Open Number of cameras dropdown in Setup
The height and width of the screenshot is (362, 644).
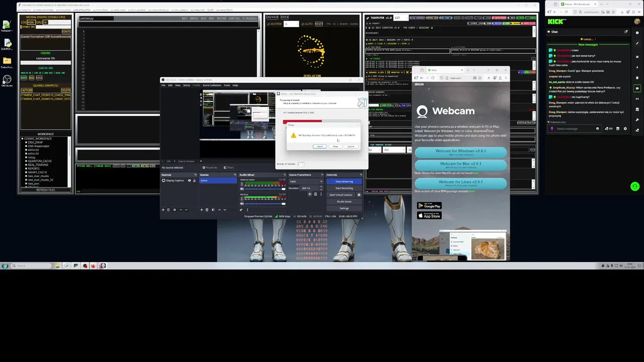tap(301, 164)
